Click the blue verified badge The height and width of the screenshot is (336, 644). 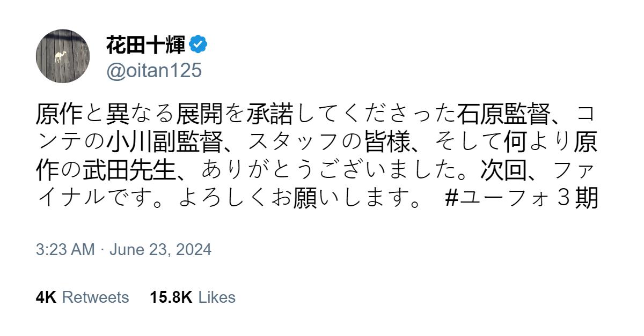(x=199, y=46)
